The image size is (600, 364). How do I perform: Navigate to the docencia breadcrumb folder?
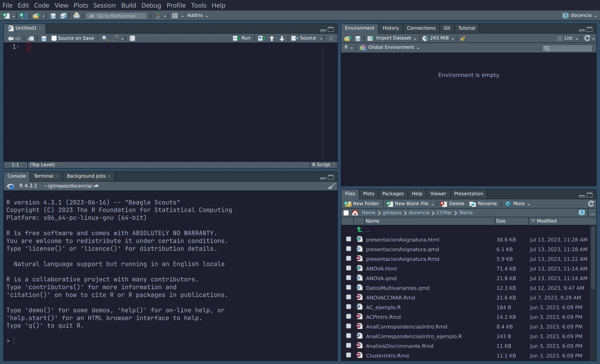coord(419,213)
